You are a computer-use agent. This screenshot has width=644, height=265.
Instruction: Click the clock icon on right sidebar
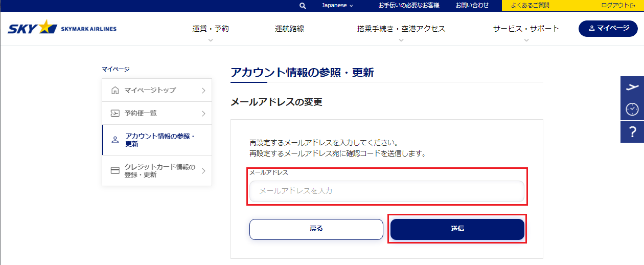(632, 109)
